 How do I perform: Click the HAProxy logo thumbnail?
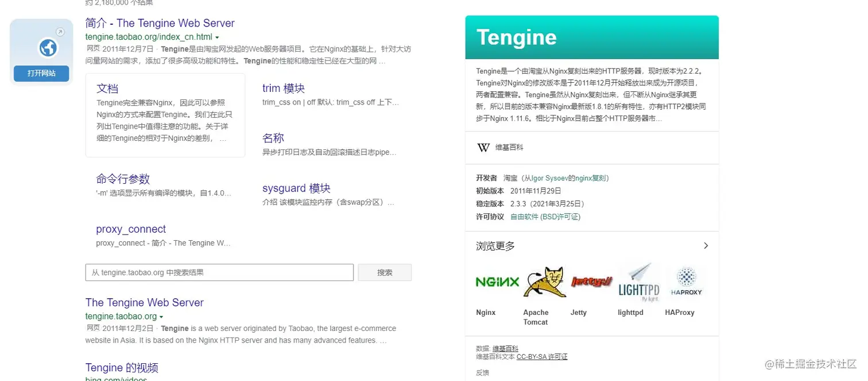687,282
